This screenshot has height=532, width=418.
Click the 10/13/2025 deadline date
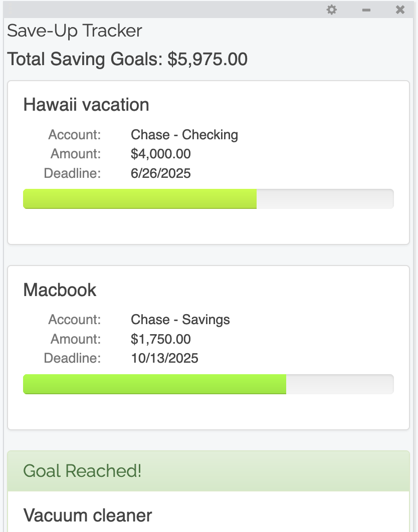click(164, 358)
